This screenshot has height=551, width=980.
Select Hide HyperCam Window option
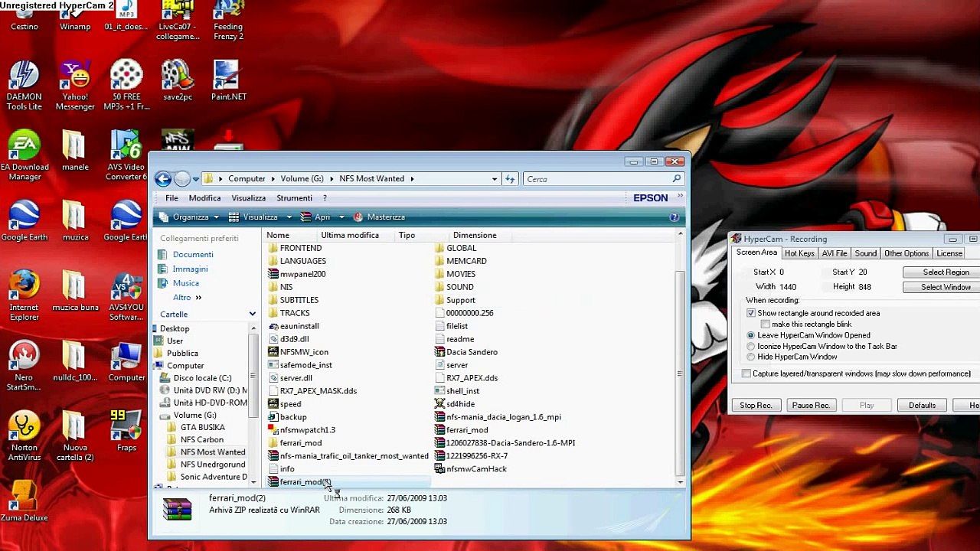click(x=751, y=357)
